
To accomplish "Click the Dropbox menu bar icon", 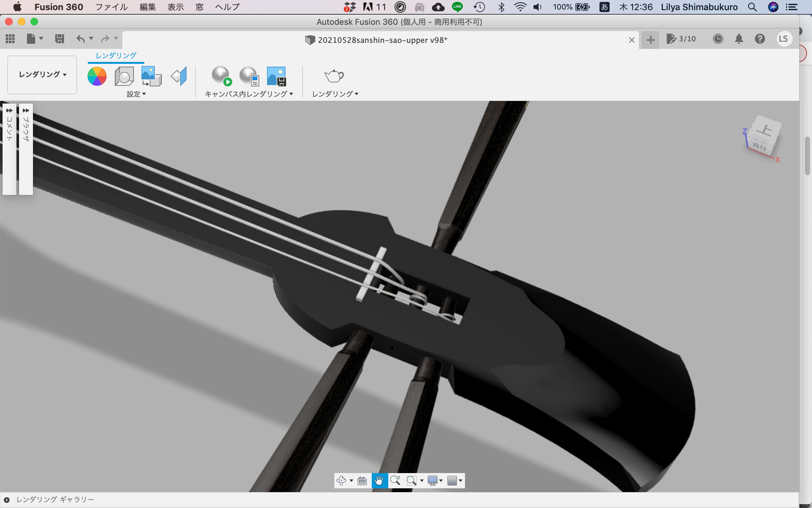I will (x=350, y=7).
